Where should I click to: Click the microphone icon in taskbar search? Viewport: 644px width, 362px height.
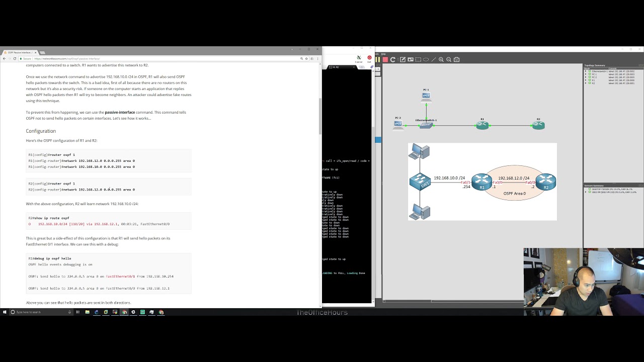tap(69, 312)
